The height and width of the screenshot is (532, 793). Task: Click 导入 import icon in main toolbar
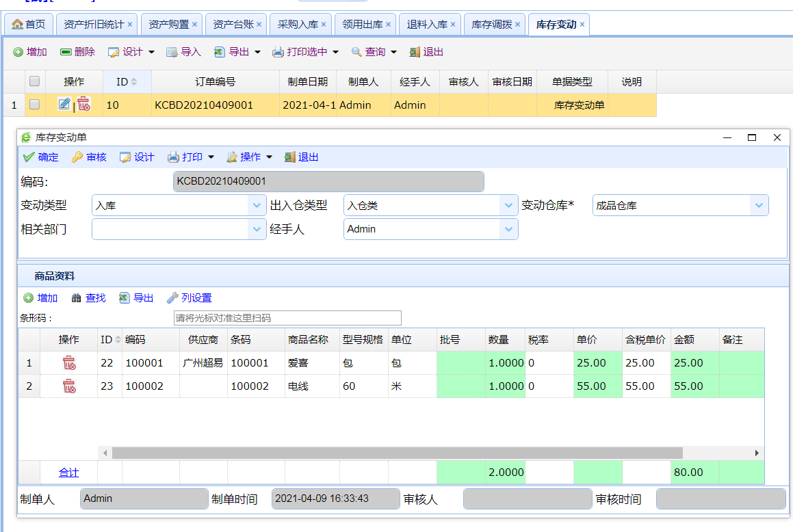[183, 52]
